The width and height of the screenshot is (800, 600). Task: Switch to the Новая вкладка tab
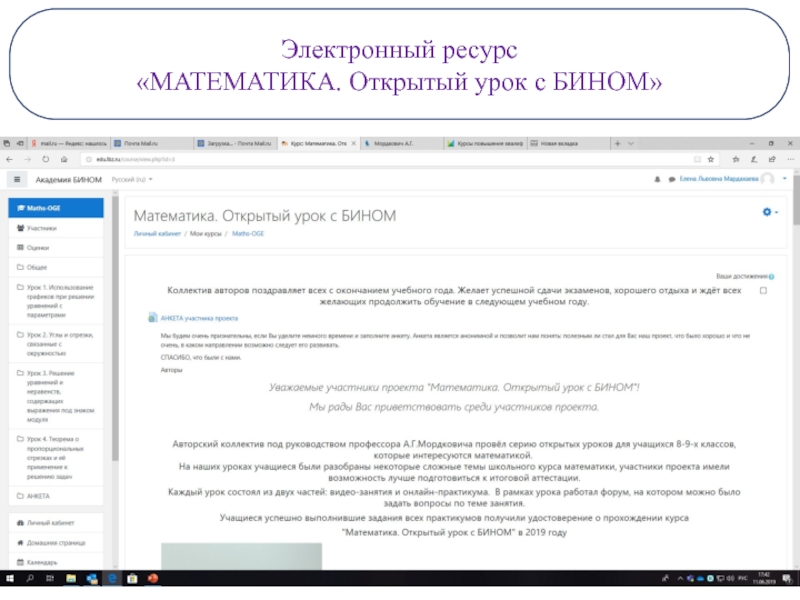(568, 144)
